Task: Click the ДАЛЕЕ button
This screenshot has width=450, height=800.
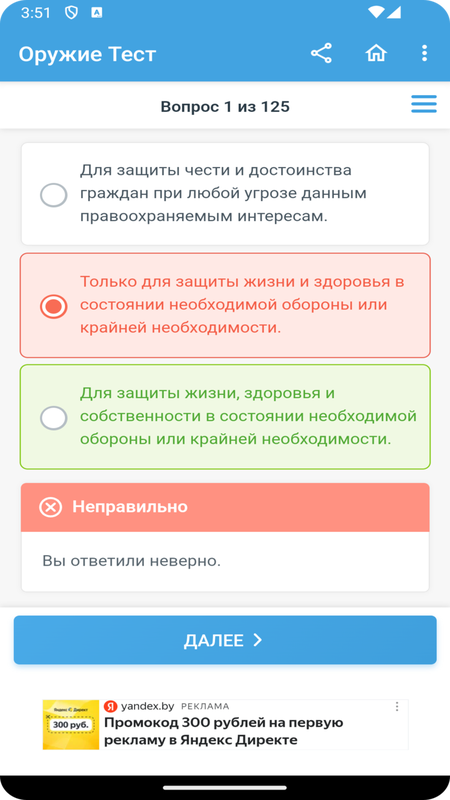Action: (x=225, y=640)
